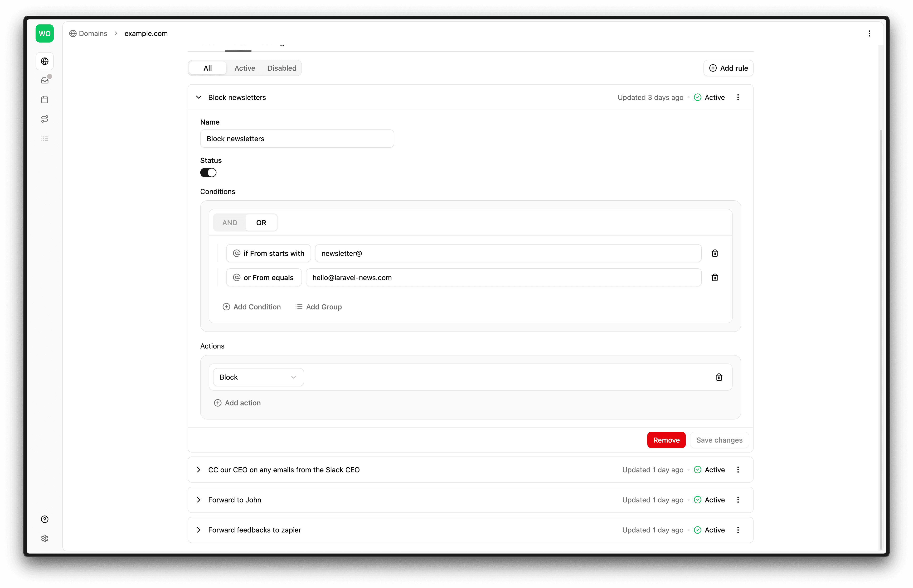Viewport: 913px width, 588px height.
Task: Open the Block action dropdown
Action: pos(258,377)
